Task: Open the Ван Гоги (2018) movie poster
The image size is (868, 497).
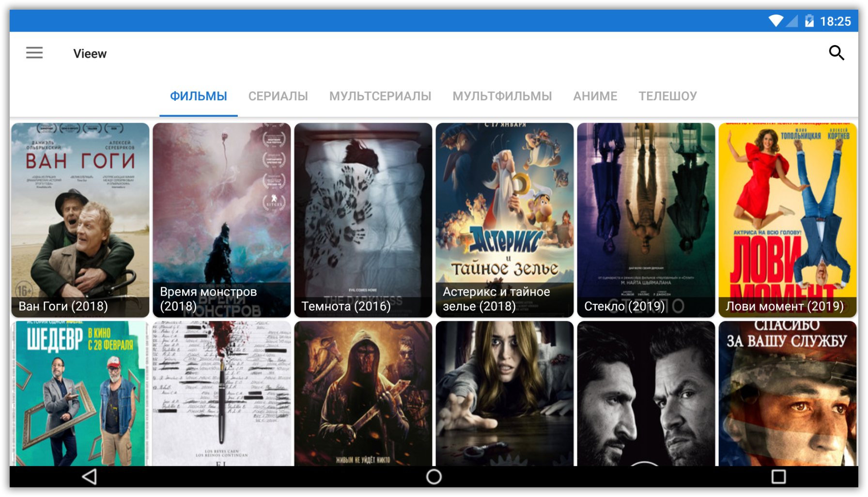Action: click(80, 220)
